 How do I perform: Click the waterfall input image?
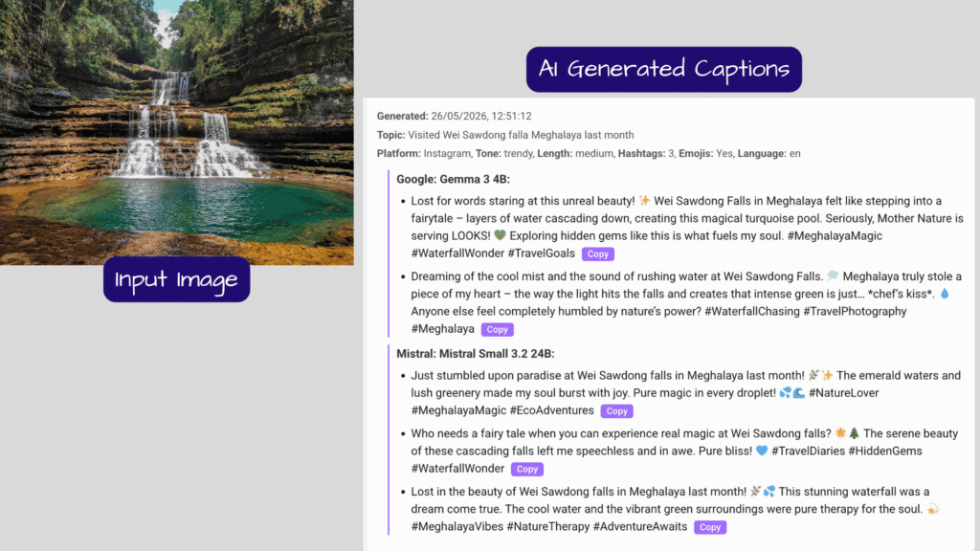click(177, 132)
